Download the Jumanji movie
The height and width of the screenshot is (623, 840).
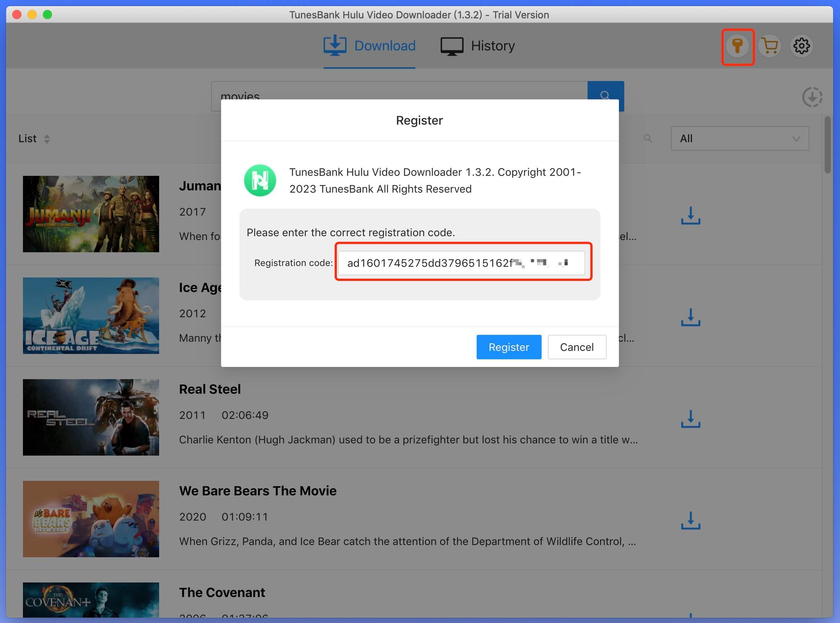[x=690, y=216]
